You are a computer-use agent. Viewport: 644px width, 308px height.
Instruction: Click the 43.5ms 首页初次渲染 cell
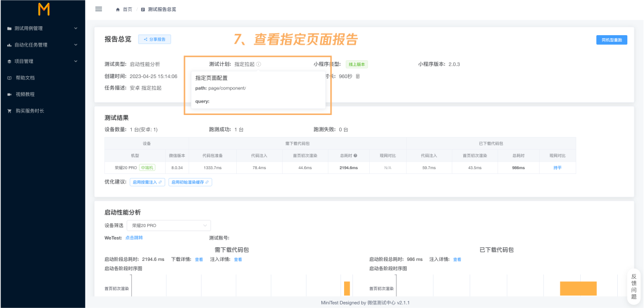pos(475,168)
